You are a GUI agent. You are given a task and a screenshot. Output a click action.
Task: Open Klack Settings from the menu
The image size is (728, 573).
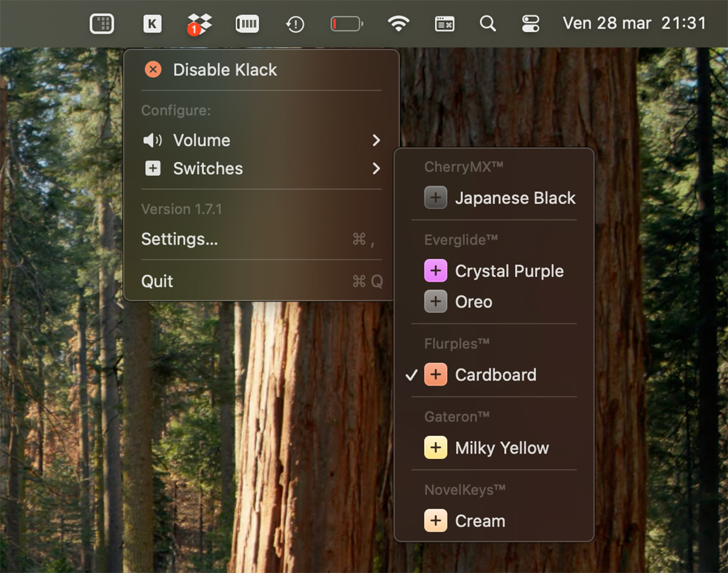[180, 239]
